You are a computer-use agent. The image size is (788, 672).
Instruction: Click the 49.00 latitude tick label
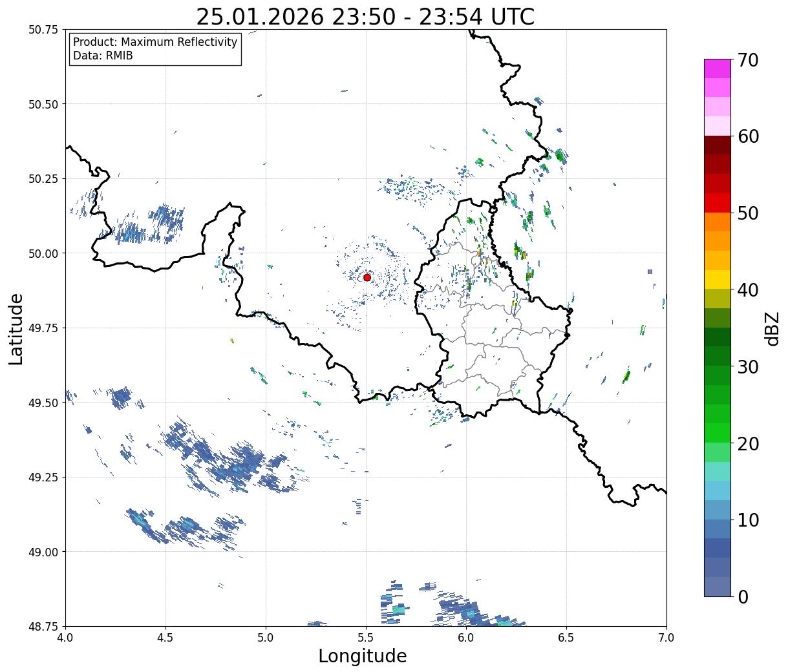44,552
